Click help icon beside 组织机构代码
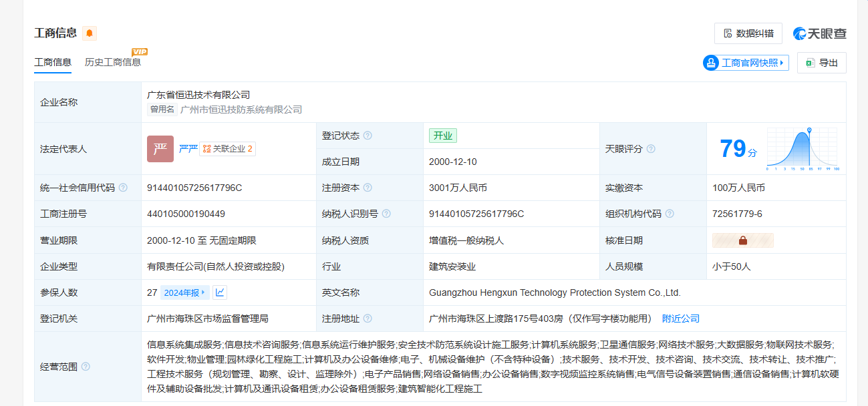Viewport: 868px width, 406px height. (670, 214)
